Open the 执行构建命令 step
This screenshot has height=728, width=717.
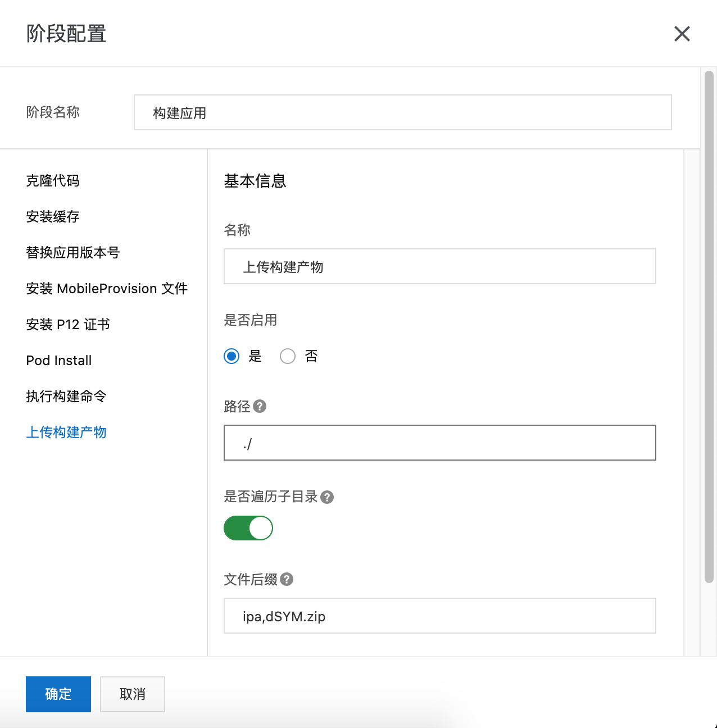(66, 397)
